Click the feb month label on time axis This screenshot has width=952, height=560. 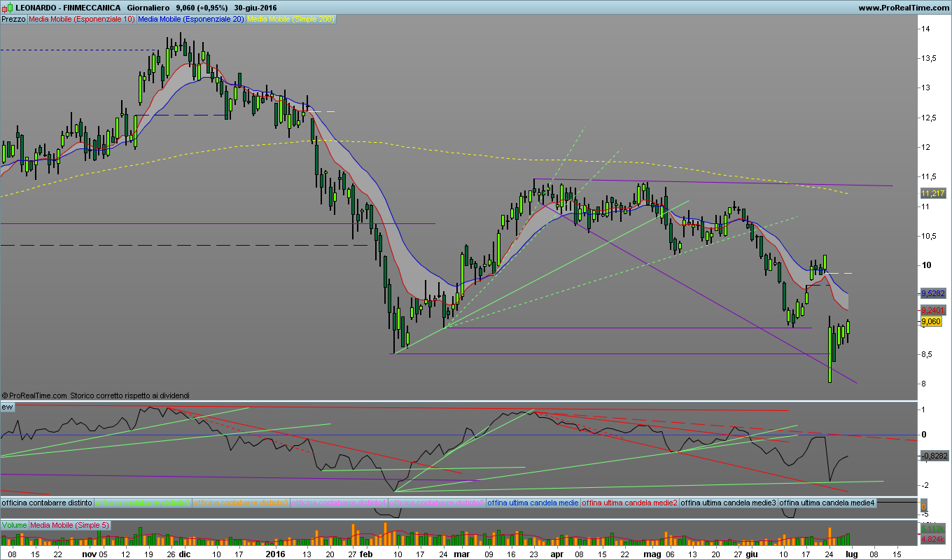366,554
